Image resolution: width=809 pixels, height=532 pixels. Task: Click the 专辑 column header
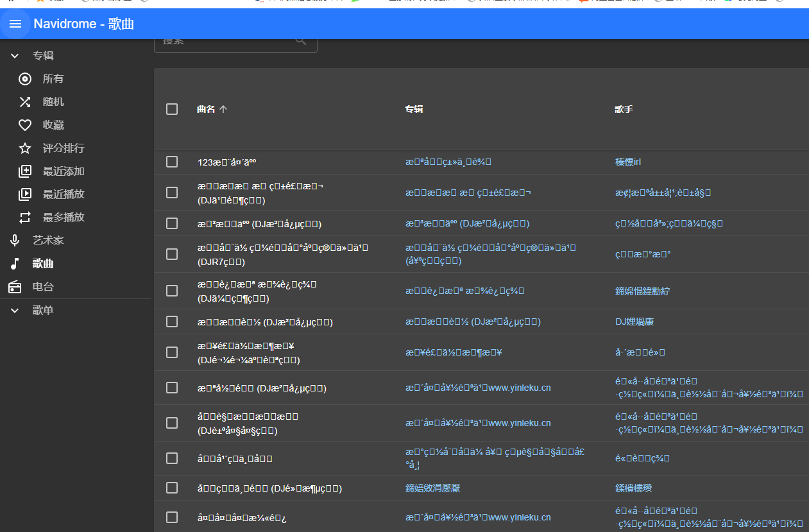pyautogui.click(x=414, y=109)
